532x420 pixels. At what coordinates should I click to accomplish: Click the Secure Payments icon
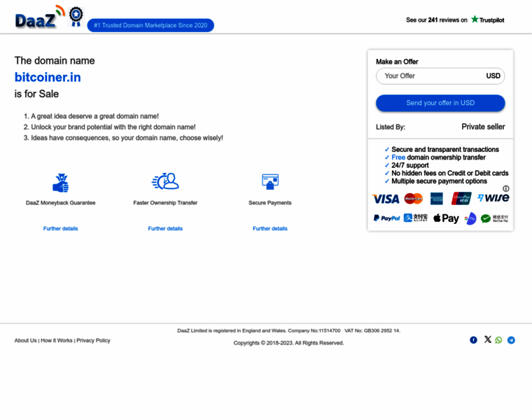coord(270,182)
